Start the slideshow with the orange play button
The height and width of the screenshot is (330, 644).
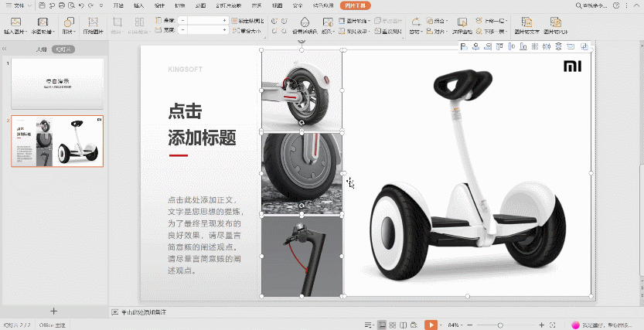tap(431, 325)
